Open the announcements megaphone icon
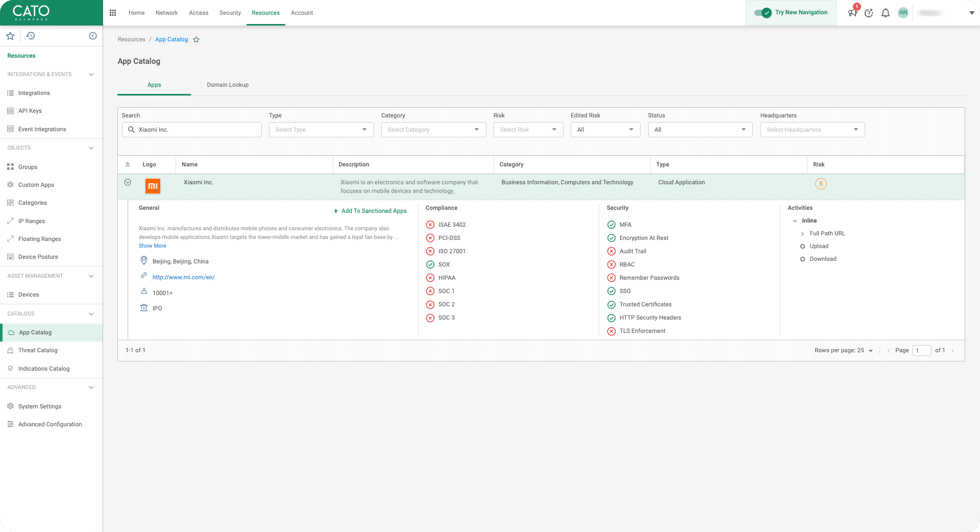 (x=852, y=13)
